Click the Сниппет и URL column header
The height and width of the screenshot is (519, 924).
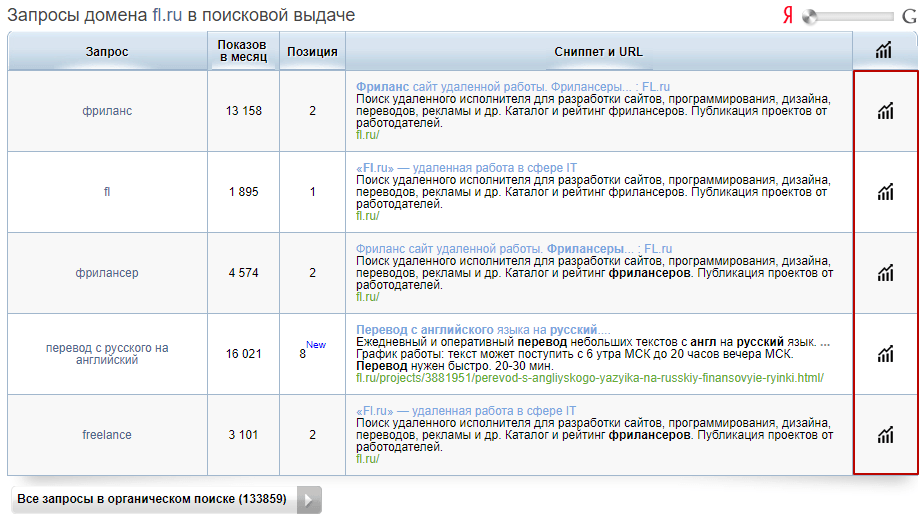(598, 51)
